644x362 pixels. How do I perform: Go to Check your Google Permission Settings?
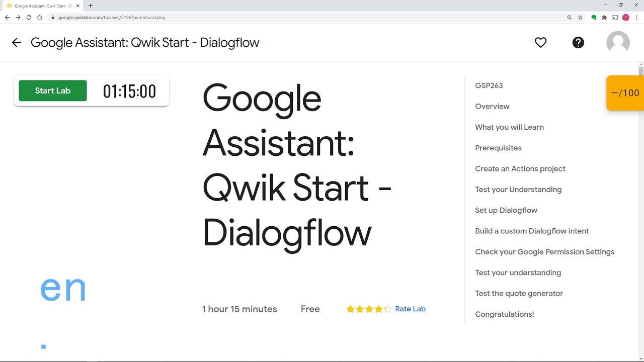tap(544, 252)
